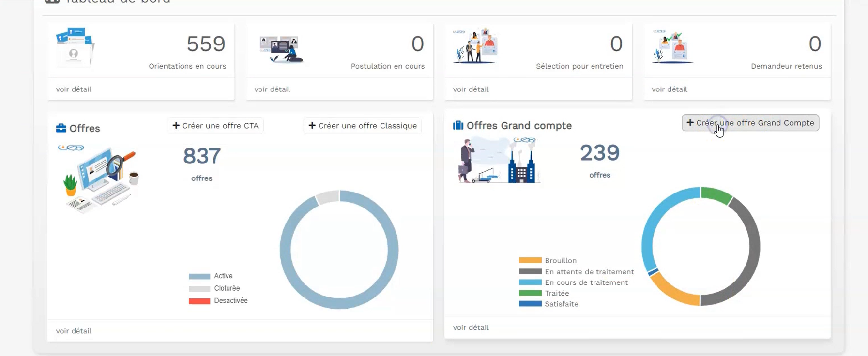
Task: Click the 559 orientations count
Action: pyautogui.click(x=206, y=44)
